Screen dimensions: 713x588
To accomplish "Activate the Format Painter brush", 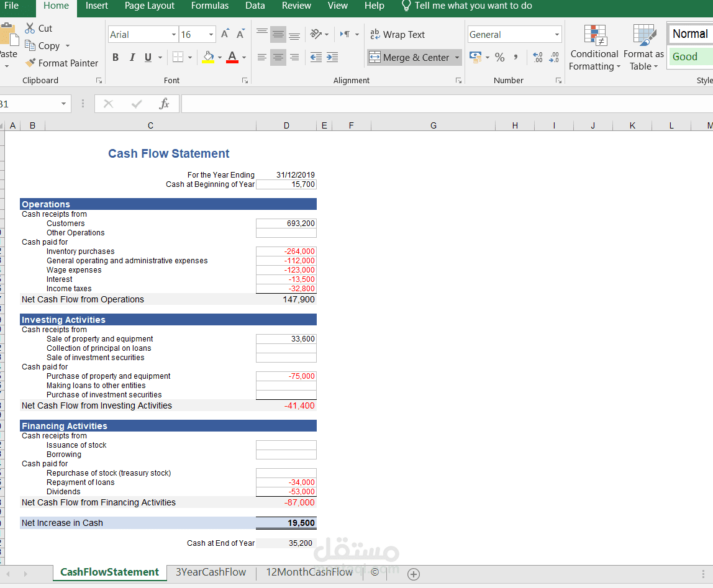I will [30, 63].
